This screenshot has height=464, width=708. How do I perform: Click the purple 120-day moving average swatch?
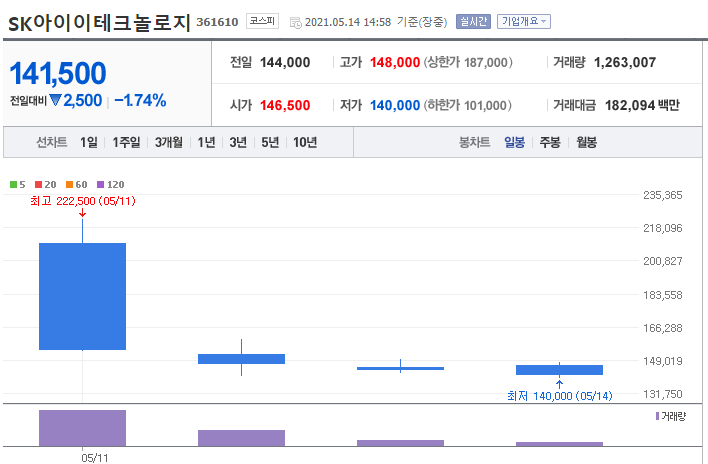pos(100,184)
